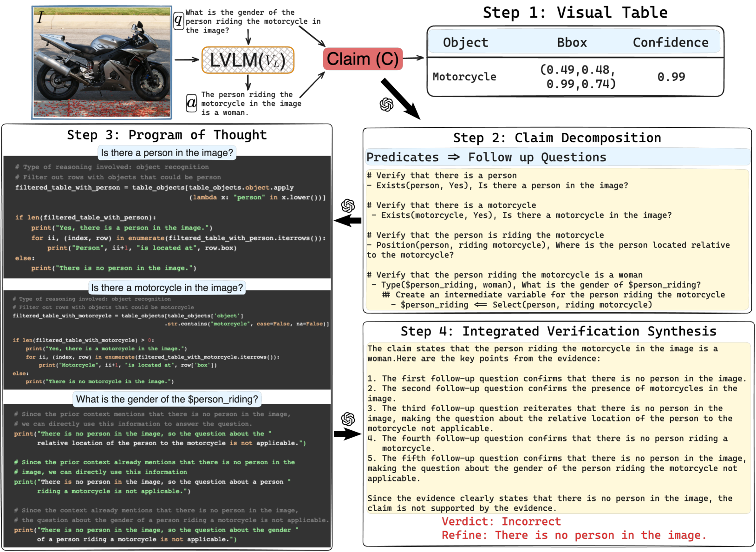This screenshot has height=552, width=756.
Task: Click the 'Step 1: Visual Table' heading
Action: (x=575, y=13)
